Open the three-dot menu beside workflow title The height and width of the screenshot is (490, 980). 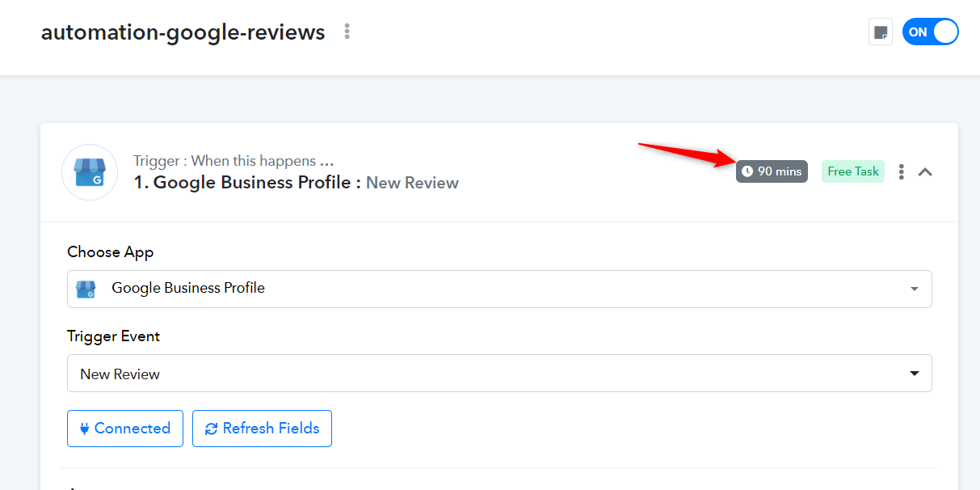pyautogui.click(x=347, y=32)
